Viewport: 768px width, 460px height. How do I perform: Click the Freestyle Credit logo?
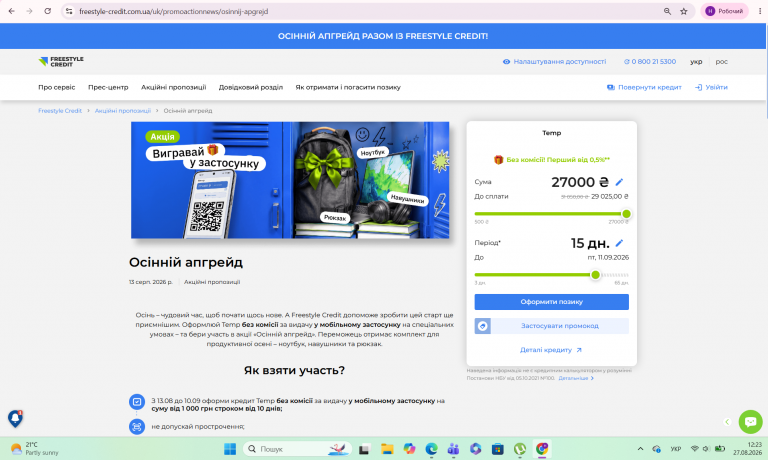61,62
